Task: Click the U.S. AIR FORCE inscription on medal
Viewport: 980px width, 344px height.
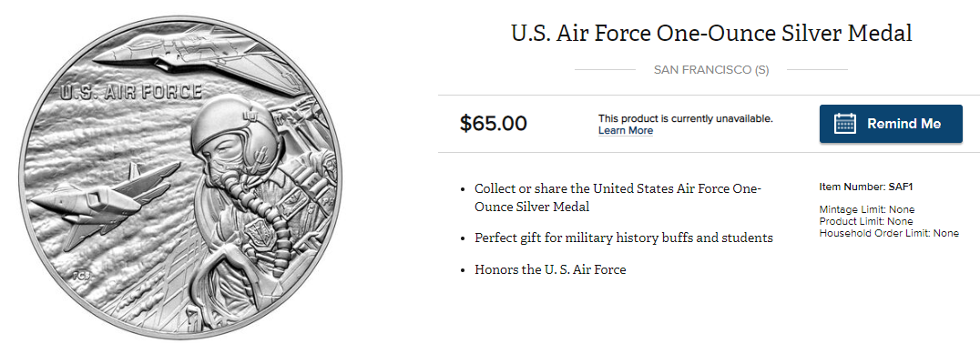Action: point(131,93)
